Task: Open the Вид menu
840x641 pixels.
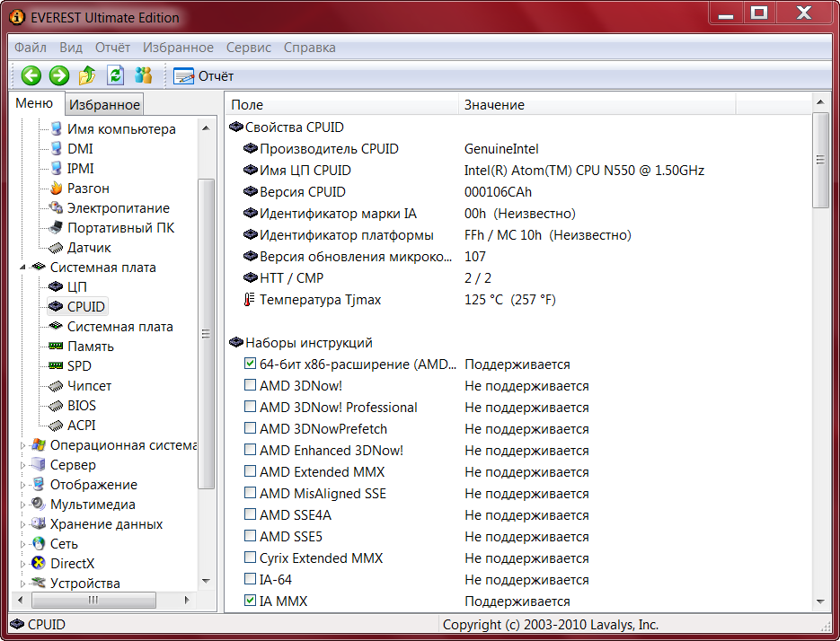Action: tap(71, 48)
